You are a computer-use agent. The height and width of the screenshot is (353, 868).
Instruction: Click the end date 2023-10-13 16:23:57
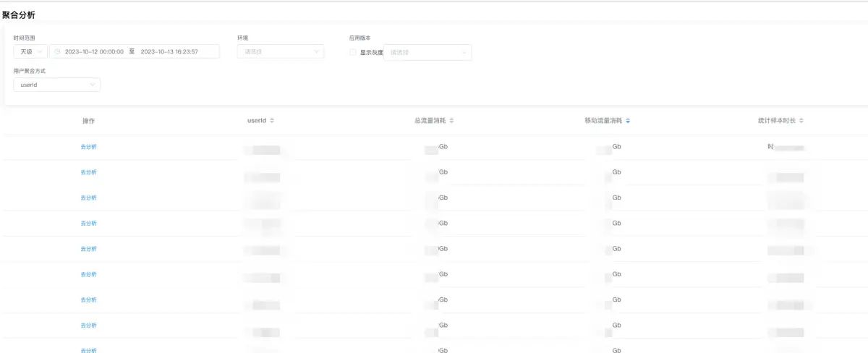pos(169,52)
